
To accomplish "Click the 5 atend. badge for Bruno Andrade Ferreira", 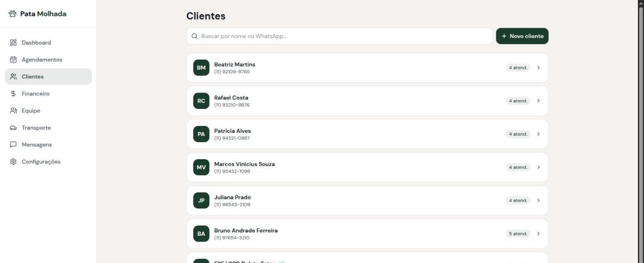I will [x=518, y=233].
